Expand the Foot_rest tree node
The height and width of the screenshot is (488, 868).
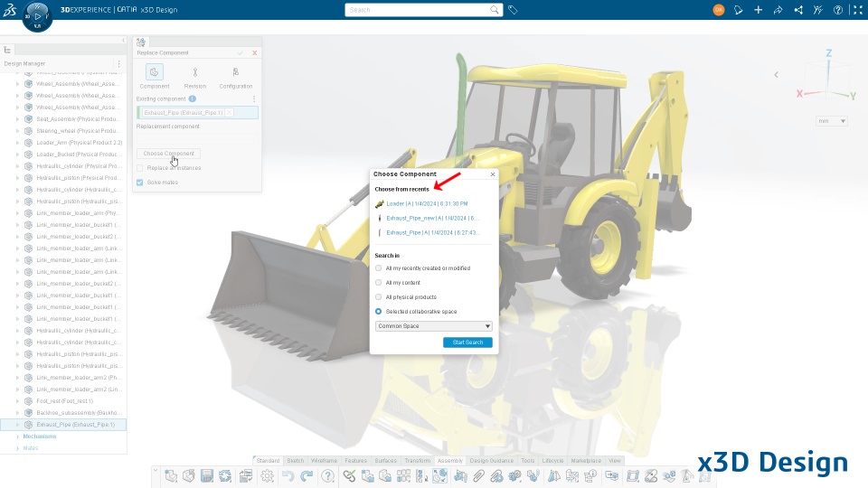18,401
